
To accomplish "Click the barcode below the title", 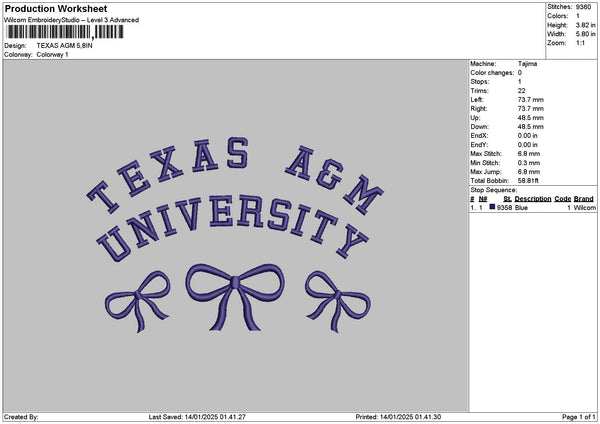I will coord(64,32).
